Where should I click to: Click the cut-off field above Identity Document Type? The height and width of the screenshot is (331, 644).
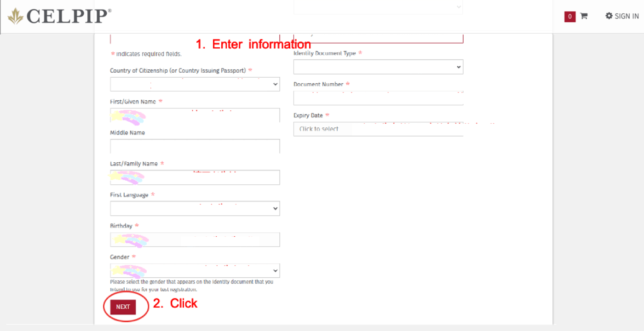[378, 38]
